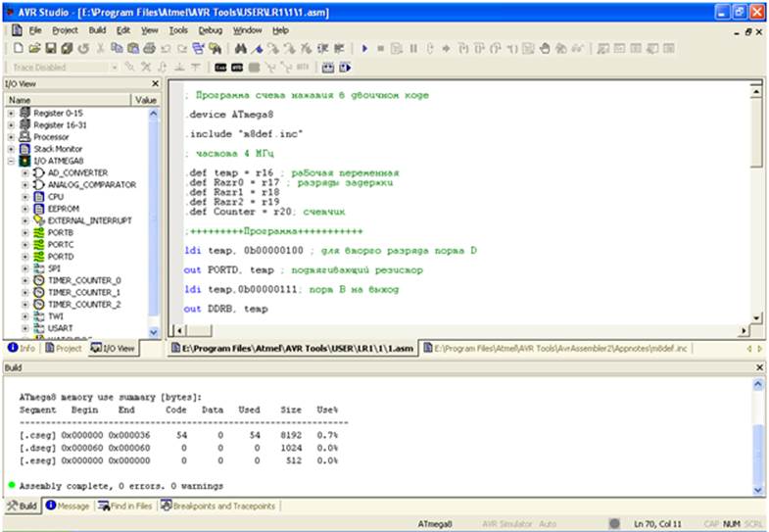Screen dimensions: 769x532
Task: Select TIMER_COUNTER_2 in the I/O tree
Action: (x=84, y=305)
